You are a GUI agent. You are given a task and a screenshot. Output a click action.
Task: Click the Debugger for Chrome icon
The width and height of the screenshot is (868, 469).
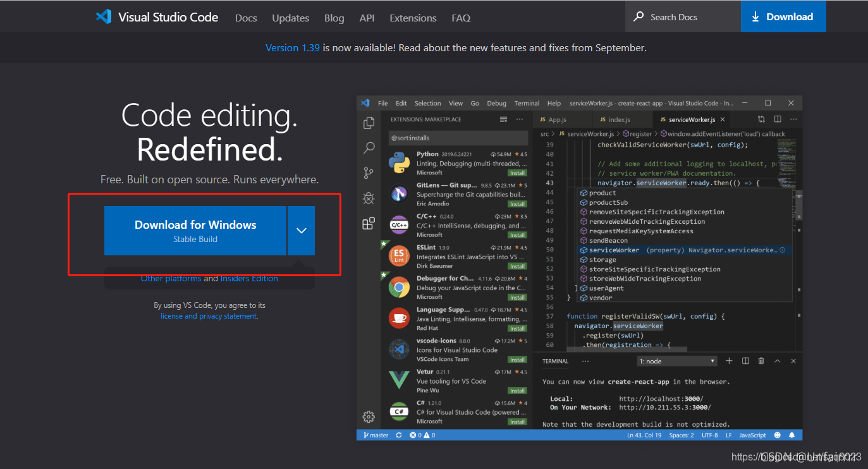tap(399, 288)
